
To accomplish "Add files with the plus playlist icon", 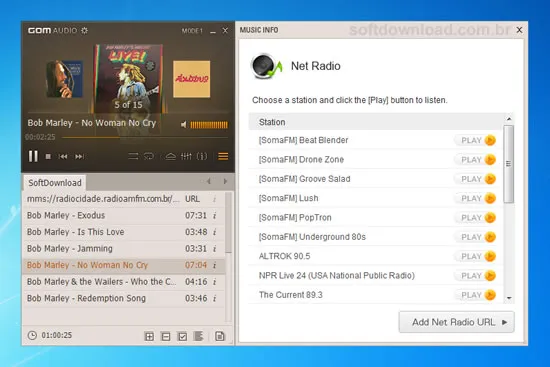I will tap(149, 336).
